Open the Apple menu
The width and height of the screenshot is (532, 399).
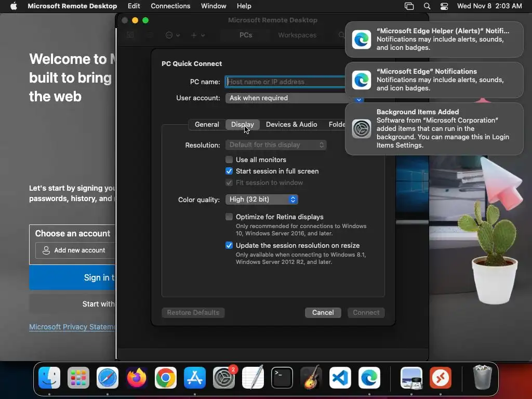tap(14, 6)
